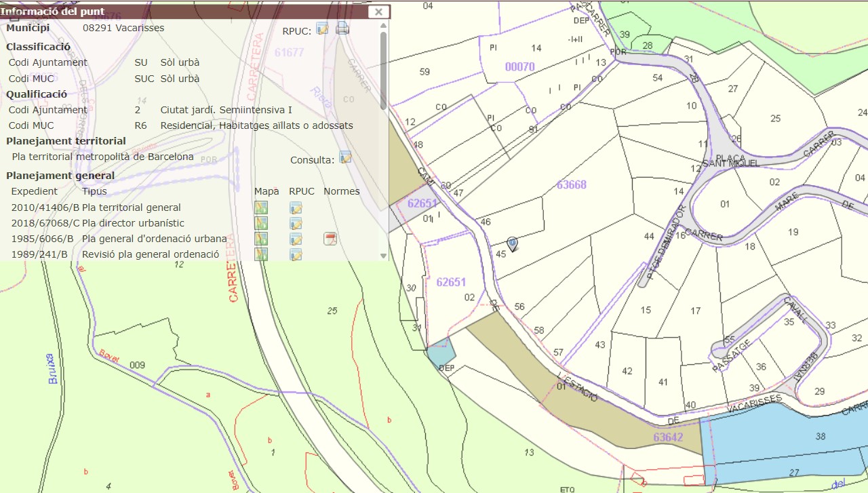Select 'Pla territorial general' row text
Image resolution: width=868 pixels, height=493 pixels.
132,208
